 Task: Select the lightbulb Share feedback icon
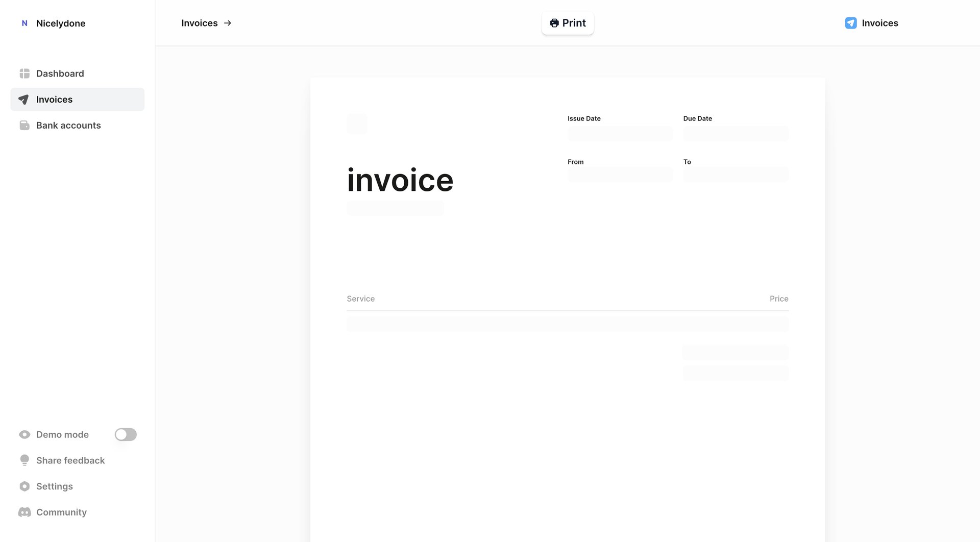[x=24, y=460]
